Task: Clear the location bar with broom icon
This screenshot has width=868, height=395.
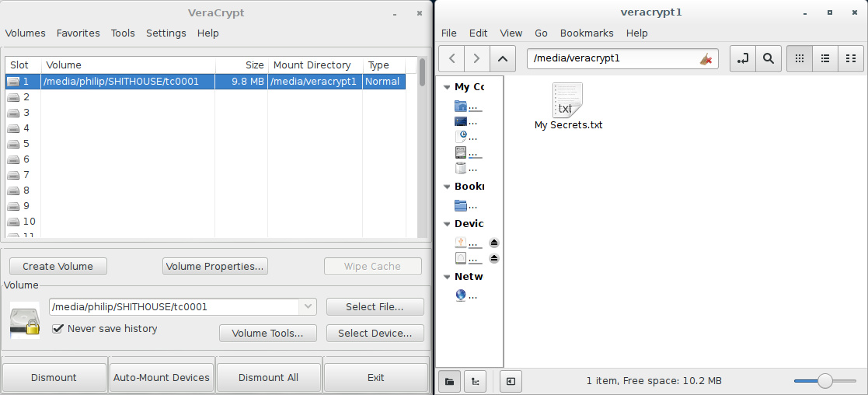Action: tap(706, 59)
